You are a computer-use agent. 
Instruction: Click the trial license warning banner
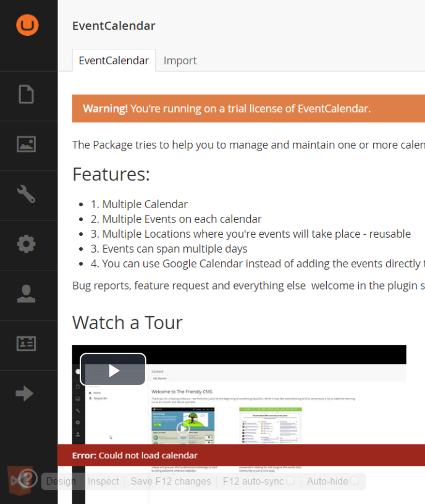click(x=248, y=109)
